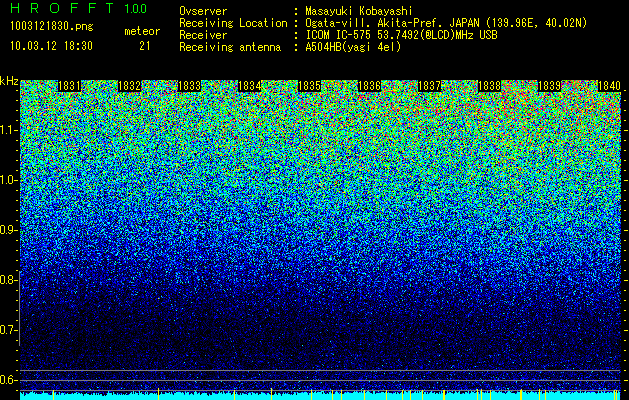
Task: Click the HROFFT 1.0.0 title text
Action: (79, 8)
